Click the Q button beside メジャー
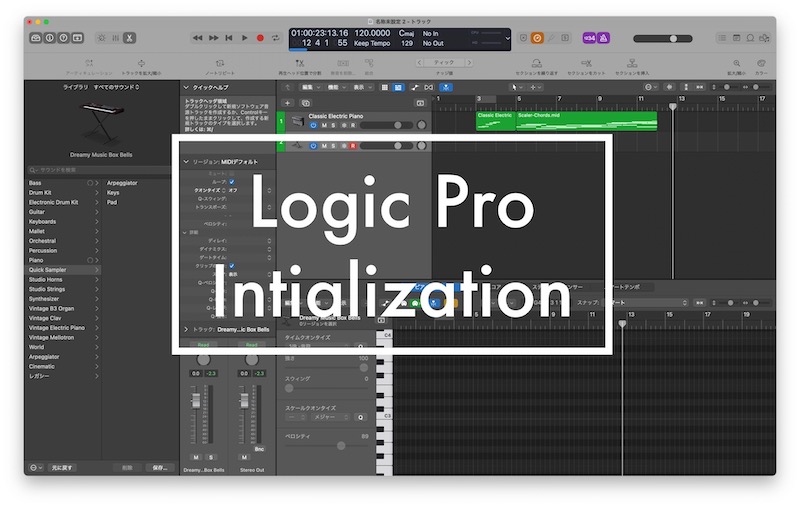Image resolution: width=800 pixels, height=507 pixels. coord(360,417)
